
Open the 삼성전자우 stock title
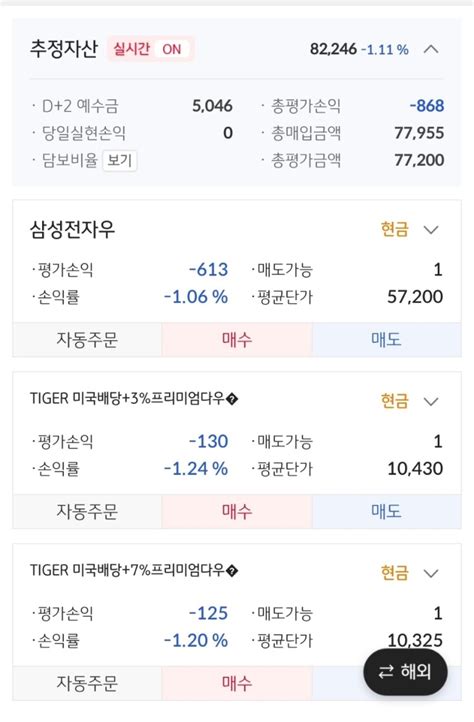(72, 229)
